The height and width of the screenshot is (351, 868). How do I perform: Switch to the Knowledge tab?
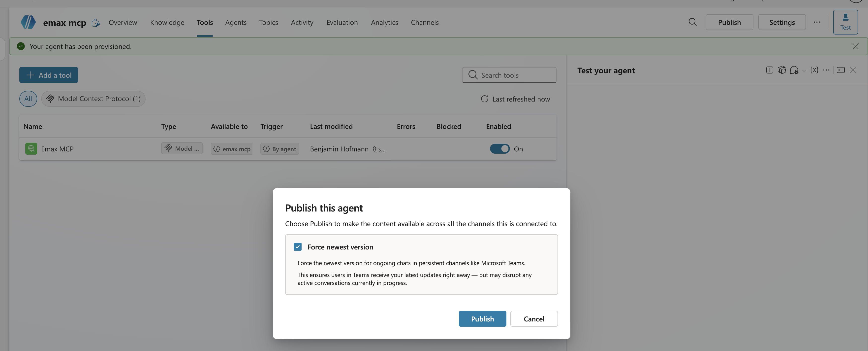tap(167, 22)
